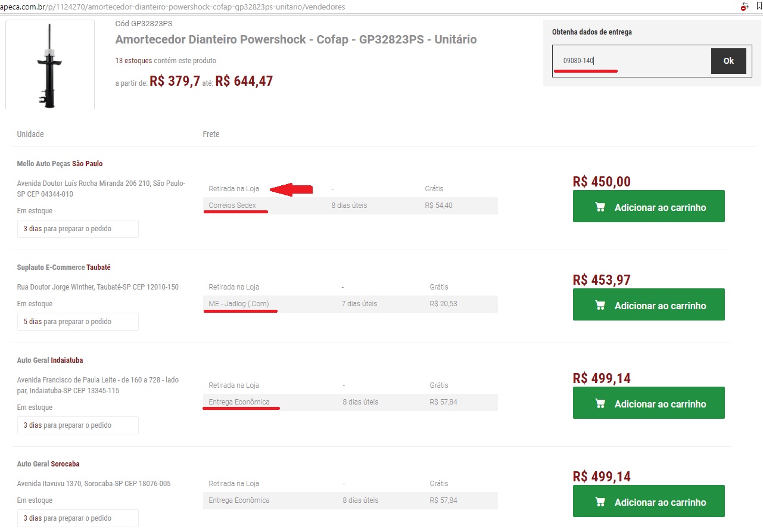Open the shock absorber product thumbnail
The height and width of the screenshot is (532, 763).
(50, 64)
